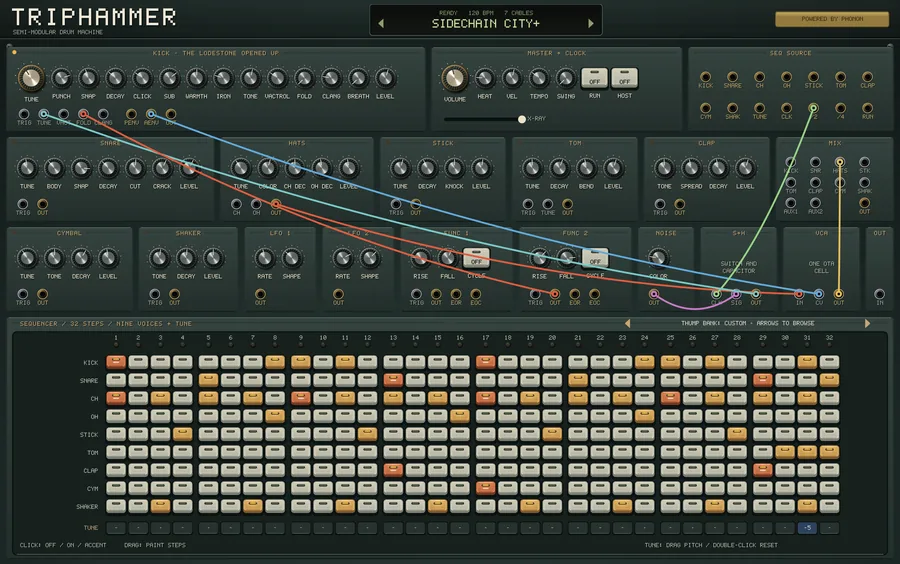Go to next preset with right arrow
Image resolution: width=900 pixels, height=564 pixels.
[591, 24]
